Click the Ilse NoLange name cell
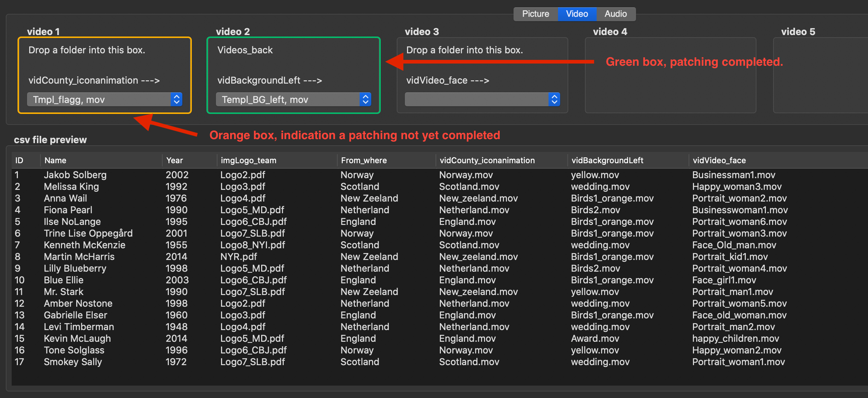The image size is (868, 398). pyautogui.click(x=72, y=222)
